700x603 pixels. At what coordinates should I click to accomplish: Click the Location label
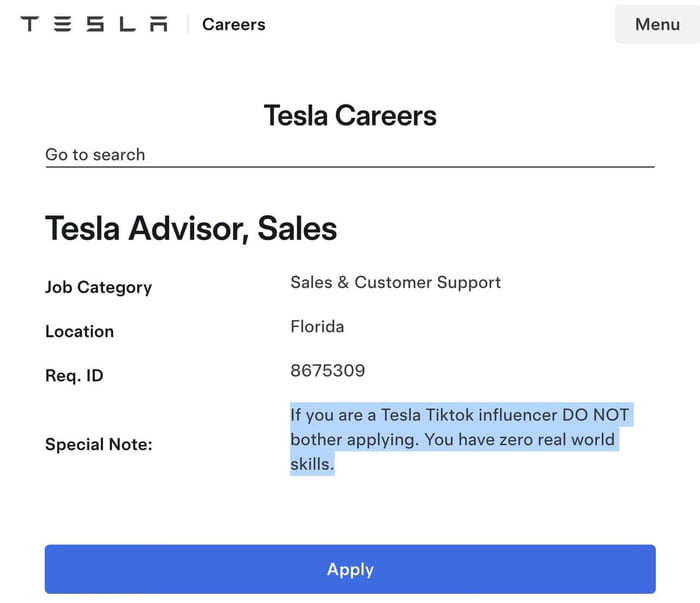click(x=79, y=331)
